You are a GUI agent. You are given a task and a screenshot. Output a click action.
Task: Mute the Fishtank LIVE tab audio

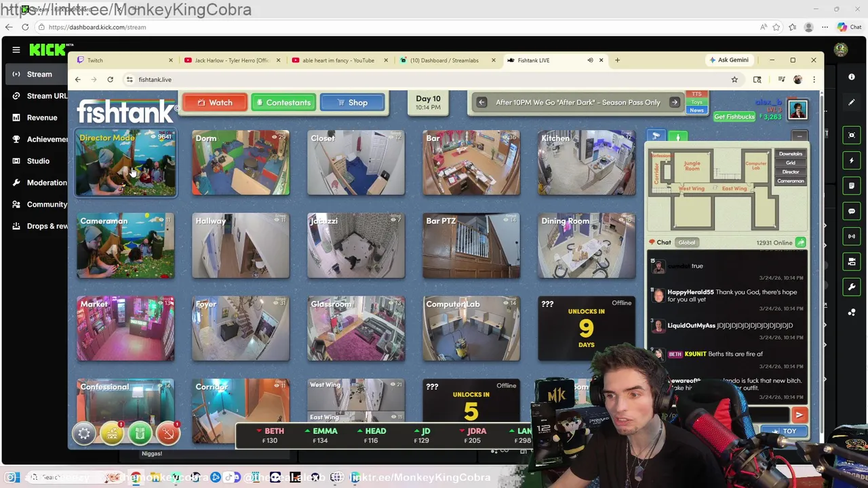pos(590,60)
